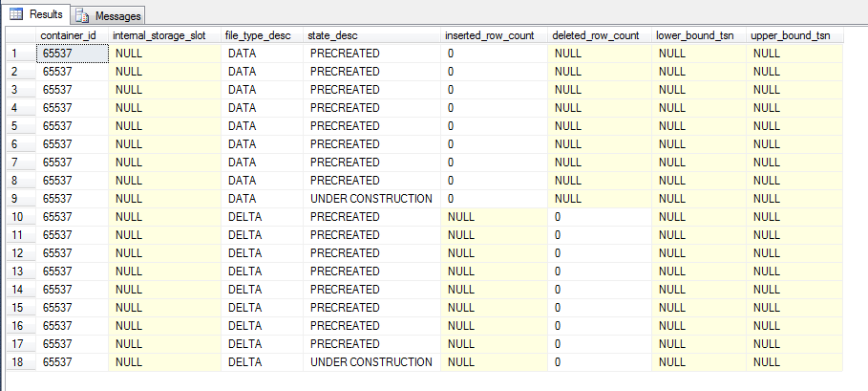868x391 pixels.
Task: Click the UNDER CONSTRUCTION cell in row 9
Action: coord(370,198)
